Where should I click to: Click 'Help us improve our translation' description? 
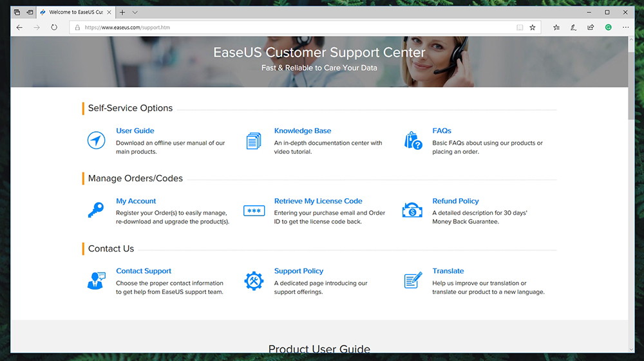[488, 287]
